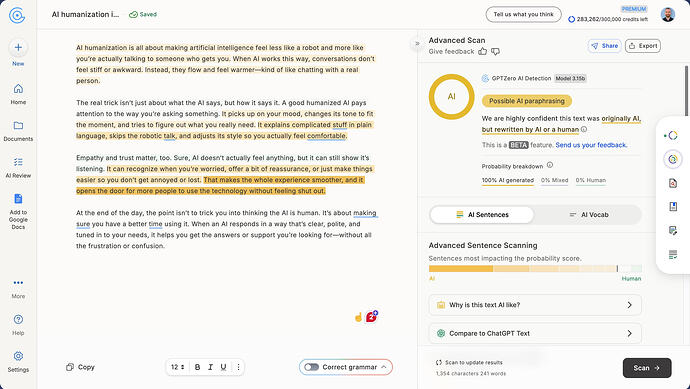Click the Export button
The width and height of the screenshot is (690, 389).
point(642,46)
